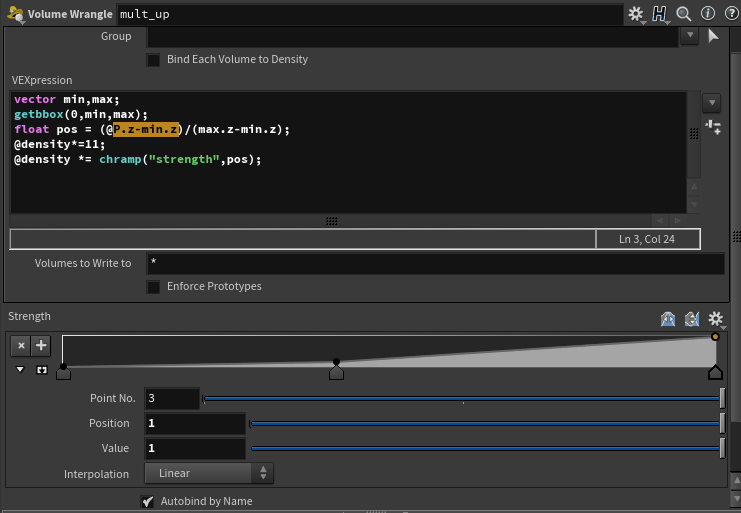The image size is (741, 513).
Task: Open the Interpolation Linear dropdown
Action: [209, 473]
